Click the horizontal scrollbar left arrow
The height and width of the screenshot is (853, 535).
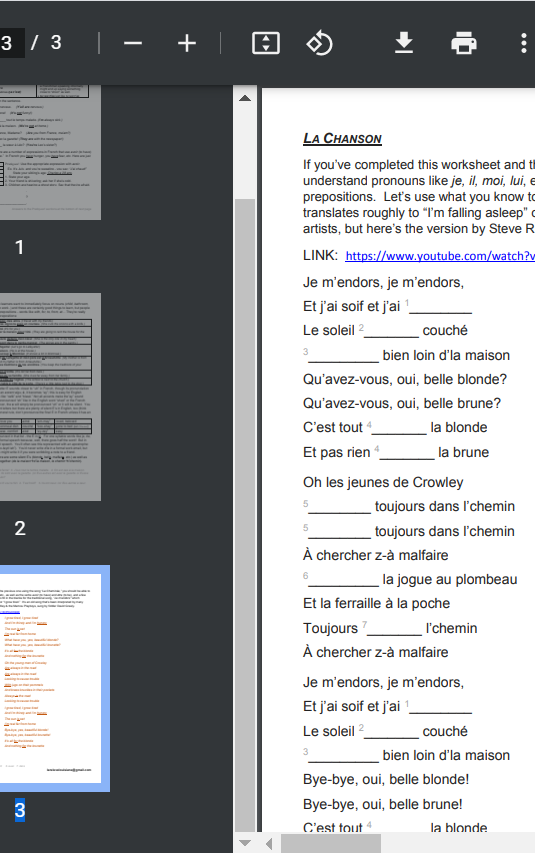point(269,844)
